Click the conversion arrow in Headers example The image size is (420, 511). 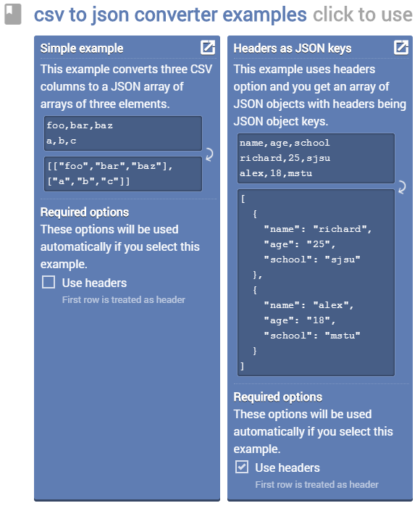(403, 187)
